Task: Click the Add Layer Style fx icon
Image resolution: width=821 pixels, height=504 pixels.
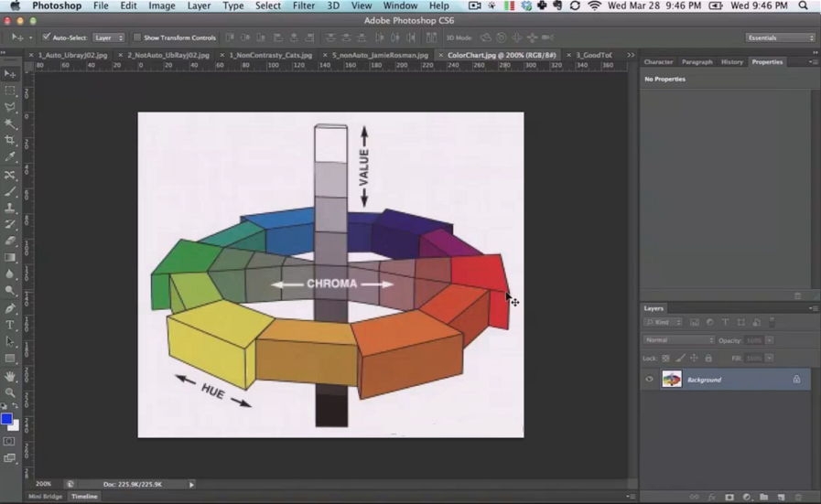Action: (x=712, y=498)
